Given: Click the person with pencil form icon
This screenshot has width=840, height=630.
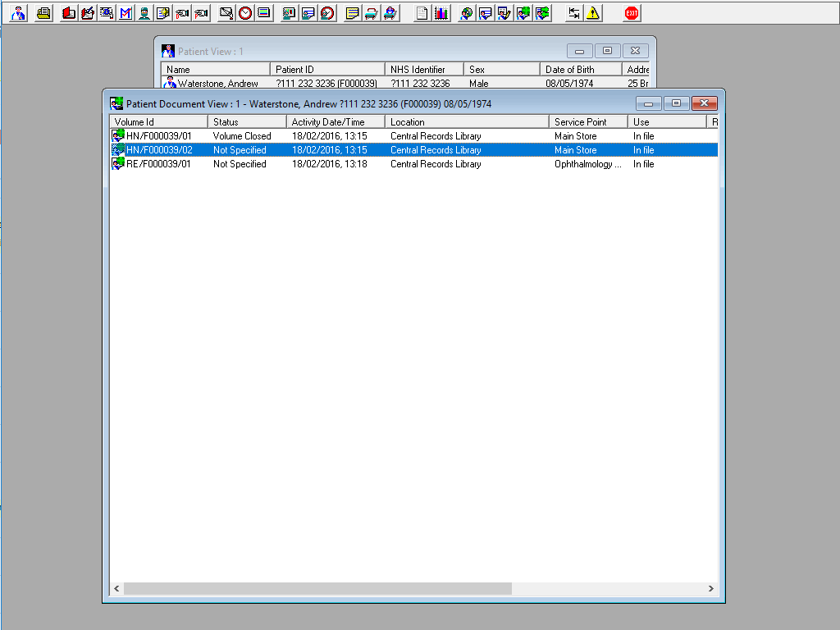Looking at the screenshot, I should [x=504, y=13].
